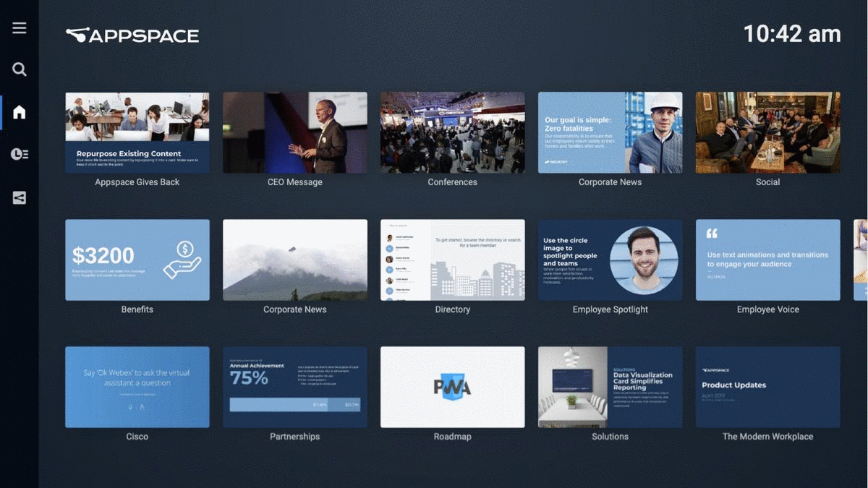Select the $3200 Benefits thumbnail
The width and height of the screenshot is (868, 488).
pos(137,260)
